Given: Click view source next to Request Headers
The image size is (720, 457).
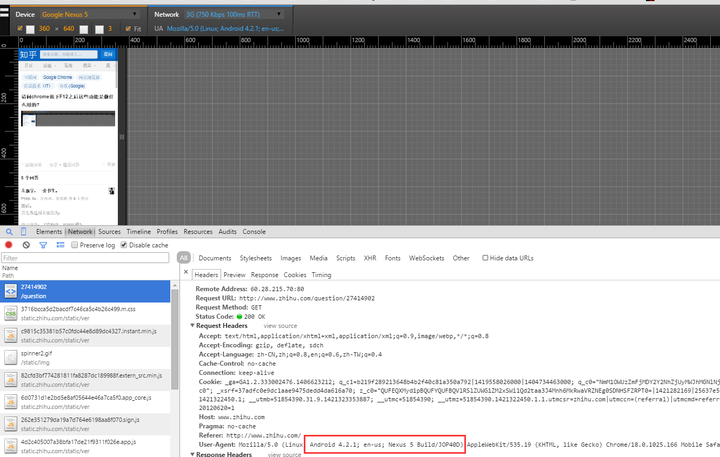Looking at the screenshot, I should coord(280,326).
